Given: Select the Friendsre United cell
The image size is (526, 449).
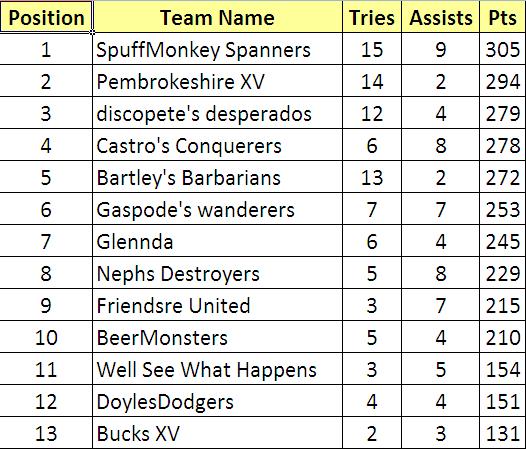Looking at the screenshot, I should pos(217,305).
